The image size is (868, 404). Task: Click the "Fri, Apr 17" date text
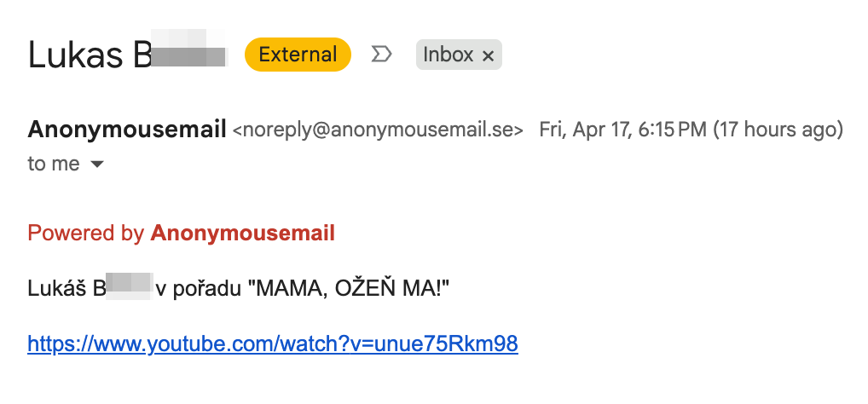click(x=576, y=130)
